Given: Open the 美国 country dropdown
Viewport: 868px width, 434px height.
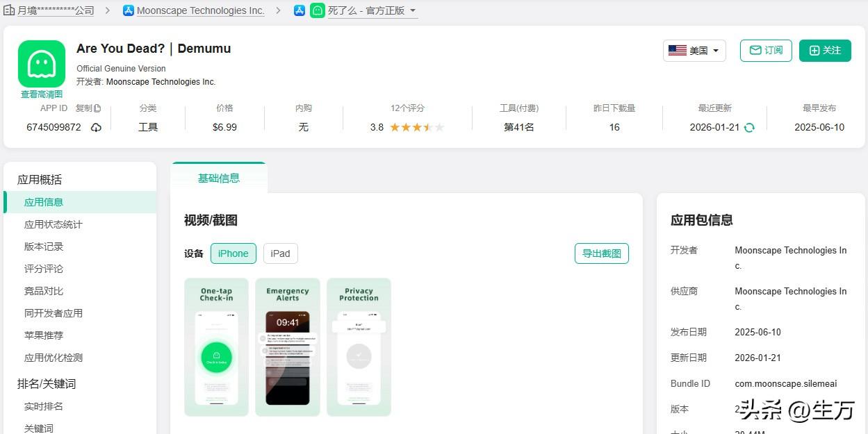Looking at the screenshot, I should 694,51.
